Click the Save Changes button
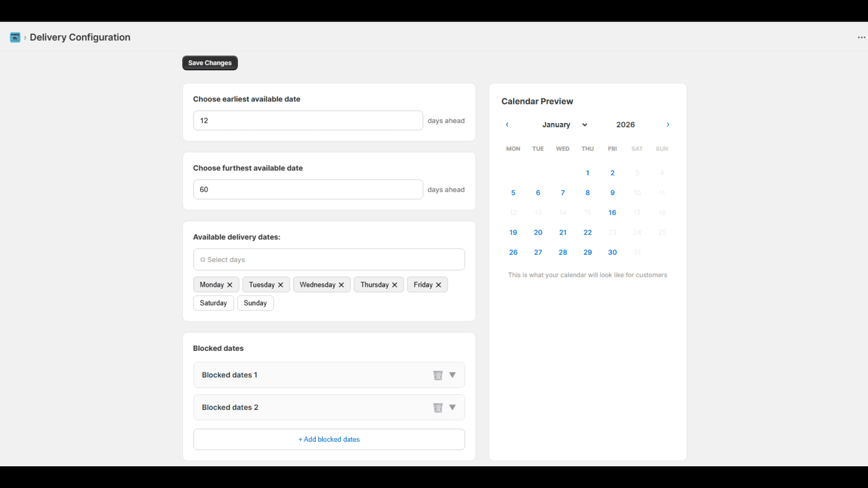 pyautogui.click(x=210, y=62)
